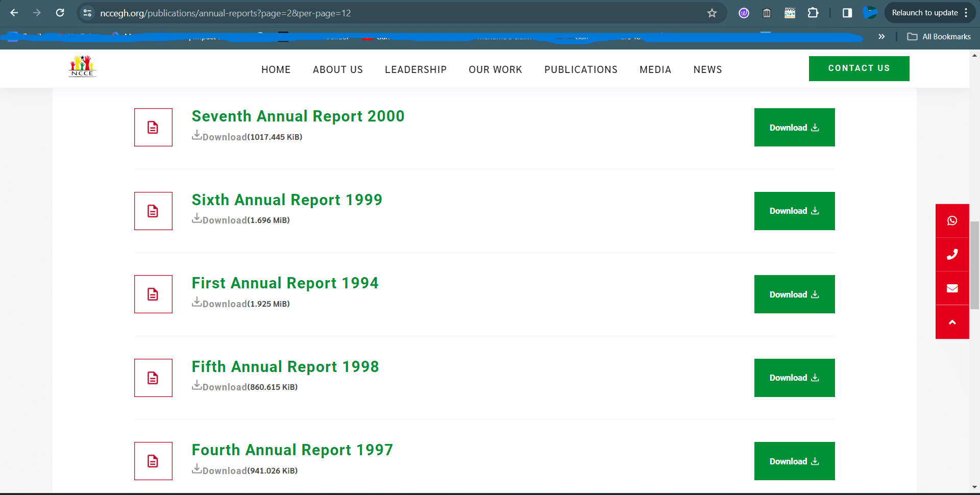
Task: Open Fifth Annual Report 1998 title link
Action: coord(285,366)
